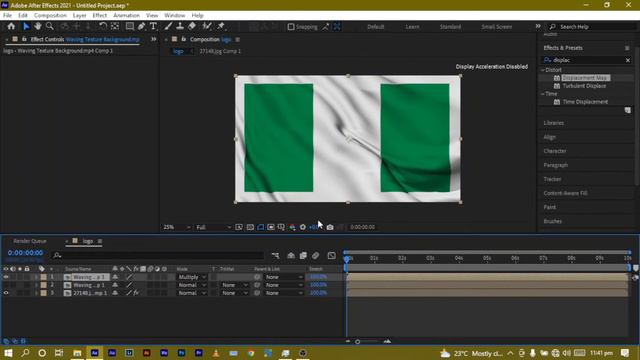Select the Brush tool
This screenshot has height=360, width=640.
[168, 26]
